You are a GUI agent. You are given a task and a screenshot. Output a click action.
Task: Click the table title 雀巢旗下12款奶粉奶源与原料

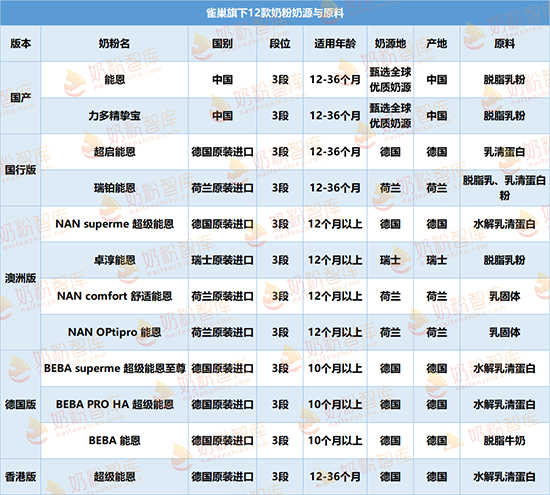(275, 13)
